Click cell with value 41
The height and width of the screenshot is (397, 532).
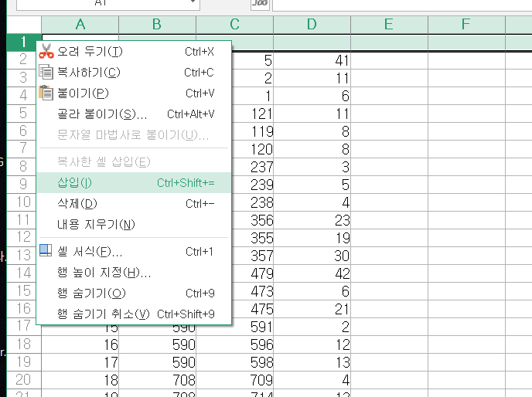coord(312,60)
